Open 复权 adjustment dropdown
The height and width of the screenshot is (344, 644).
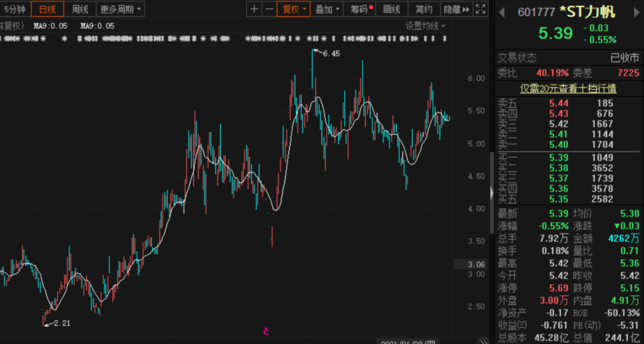point(294,9)
